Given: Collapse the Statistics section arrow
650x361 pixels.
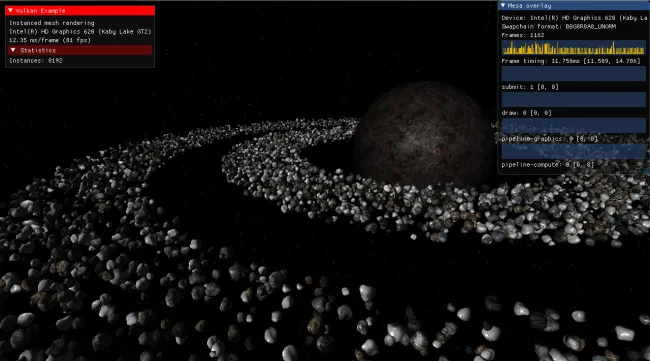Looking at the screenshot, I should pos(13,50).
